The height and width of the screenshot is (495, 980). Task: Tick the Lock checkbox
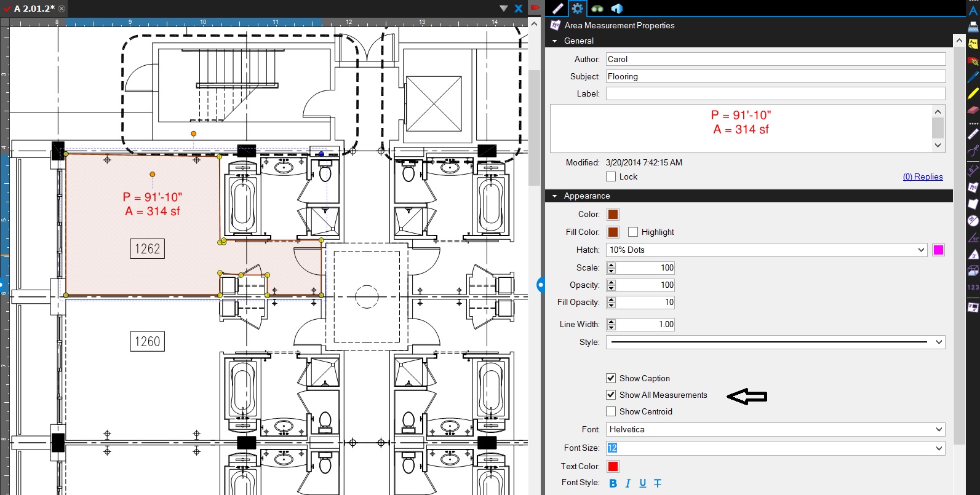pyautogui.click(x=611, y=176)
